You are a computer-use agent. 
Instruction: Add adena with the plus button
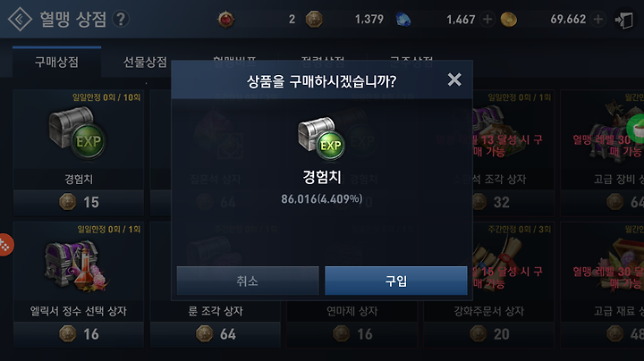click(x=598, y=20)
